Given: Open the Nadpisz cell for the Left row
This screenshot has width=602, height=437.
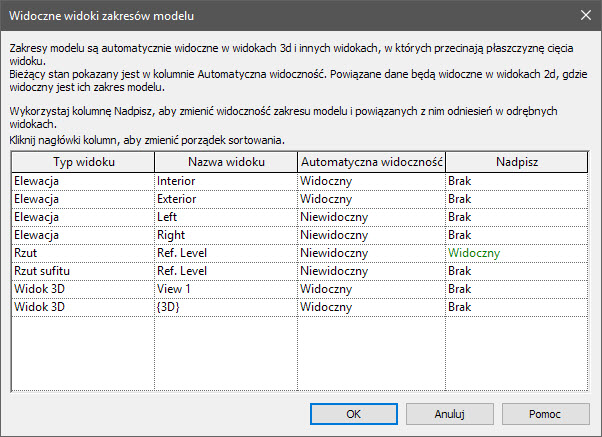Looking at the screenshot, I should pyautogui.click(x=517, y=217).
